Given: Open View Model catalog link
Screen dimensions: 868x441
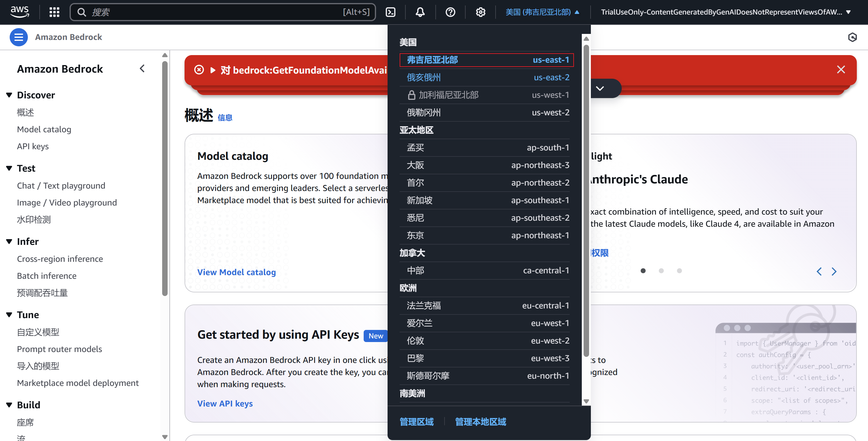Looking at the screenshot, I should click(x=237, y=272).
